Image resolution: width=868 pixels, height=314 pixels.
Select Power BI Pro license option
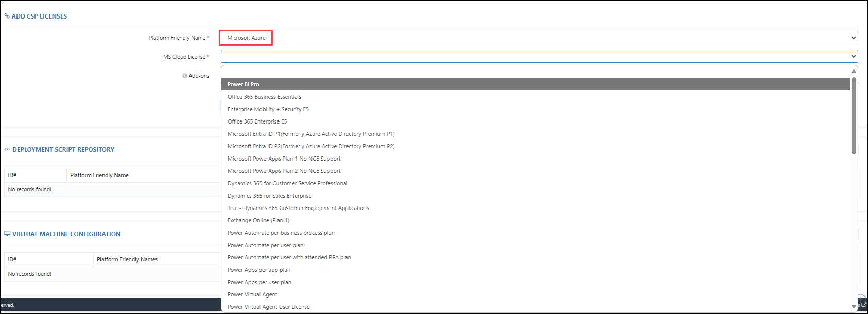click(535, 84)
